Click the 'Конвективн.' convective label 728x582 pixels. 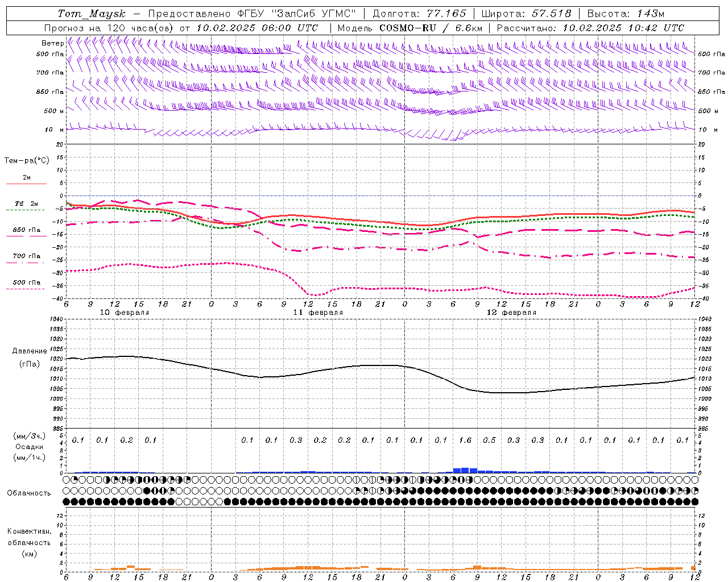pyautogui.click(x=29, y=531)
